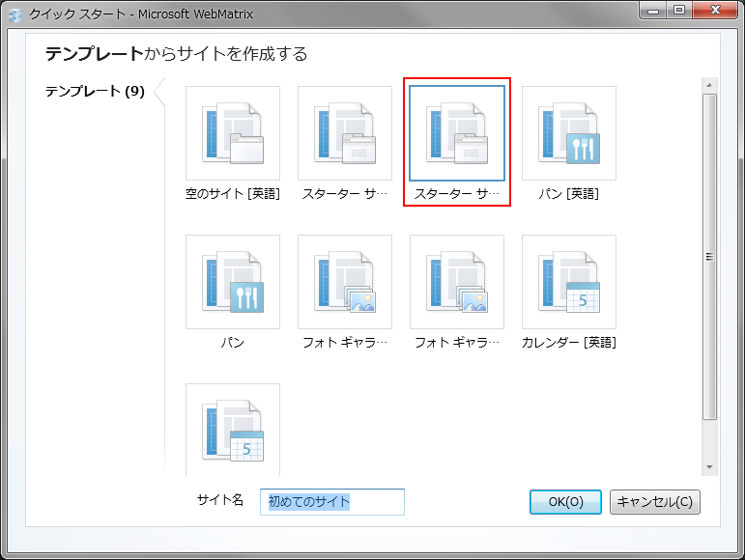Choose the フォト ギャラ… icon beside パン
Screen dimensions: 745x560
pyautogui.click(x=345, y=282)
